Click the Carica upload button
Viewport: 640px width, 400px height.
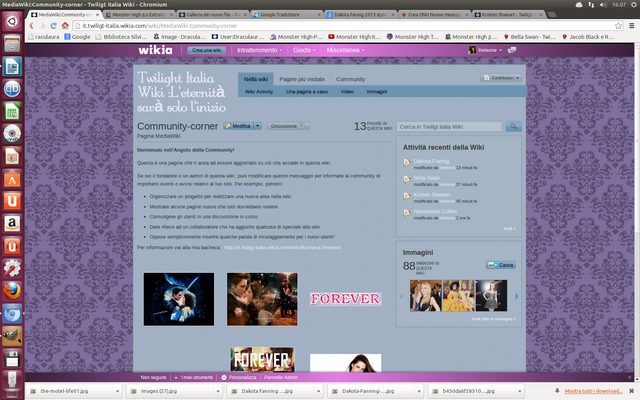coord(501,265)
